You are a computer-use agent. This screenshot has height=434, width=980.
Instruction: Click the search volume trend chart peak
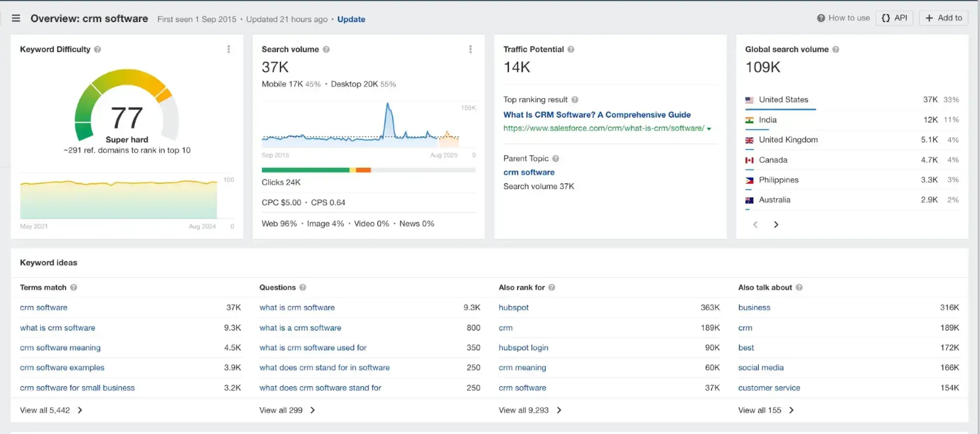click(x=388, y=105)
